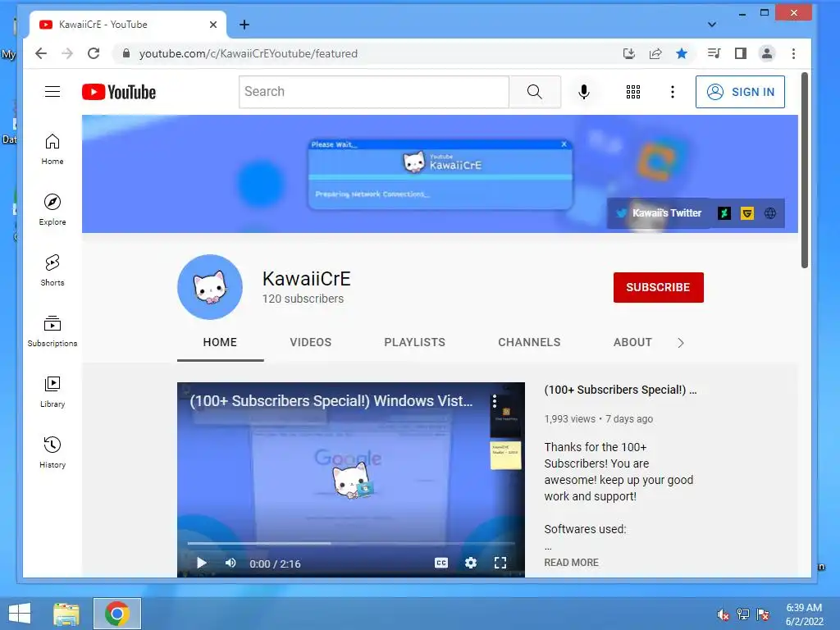Image resolution: width=840 pixels, height=630 pixels.
Task: Switch to the CHANNELS tab
Action: [x=529, y=342]
